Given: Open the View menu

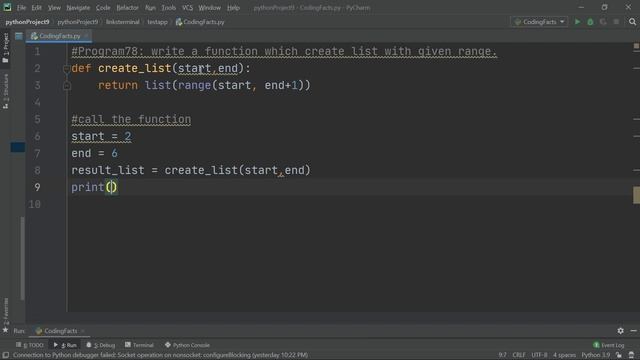Looking at the screenshot, I should point(54,7).
